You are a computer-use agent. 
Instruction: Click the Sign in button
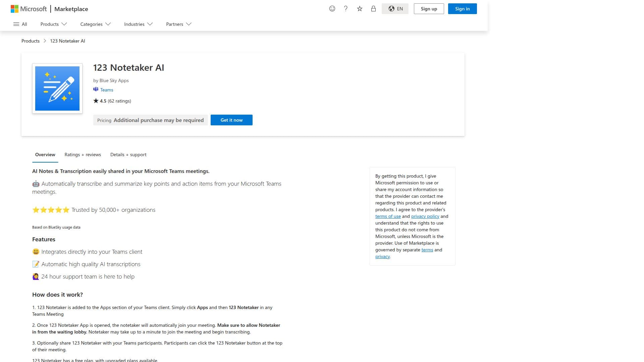462,9
